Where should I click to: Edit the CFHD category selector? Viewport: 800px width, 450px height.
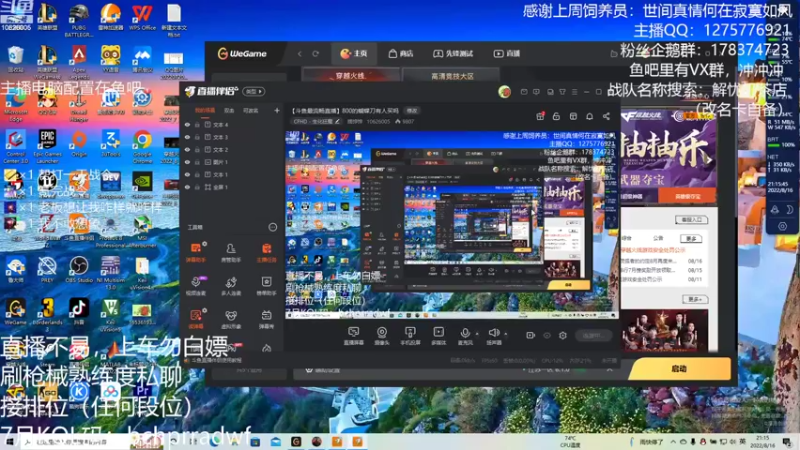316,121
